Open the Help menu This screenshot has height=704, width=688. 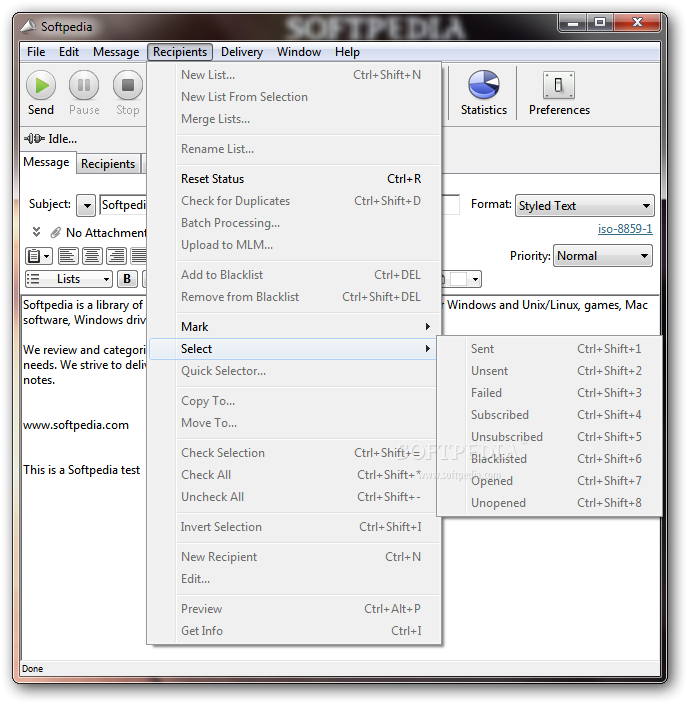click(347, 52)
